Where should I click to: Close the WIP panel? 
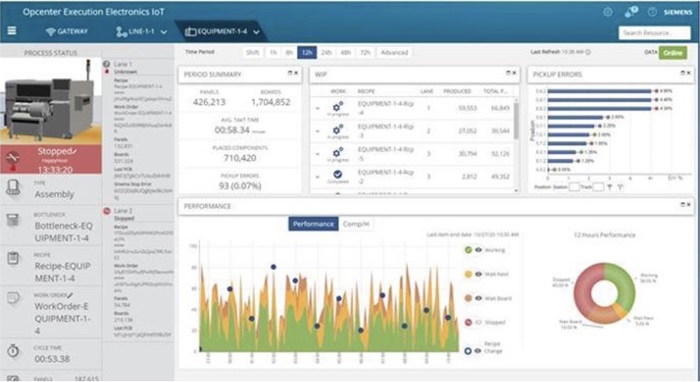pyautogui.click(x=514, y=73)
